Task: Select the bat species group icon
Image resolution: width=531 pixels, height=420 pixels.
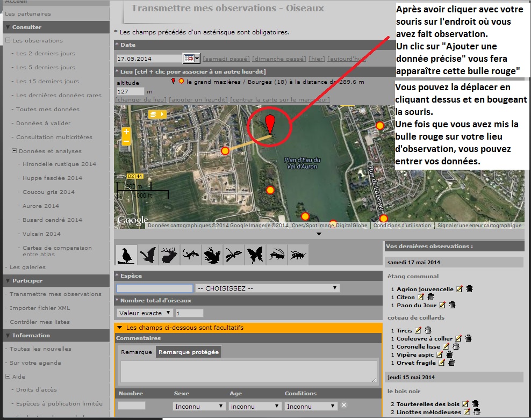Action: tap(148, 255)
